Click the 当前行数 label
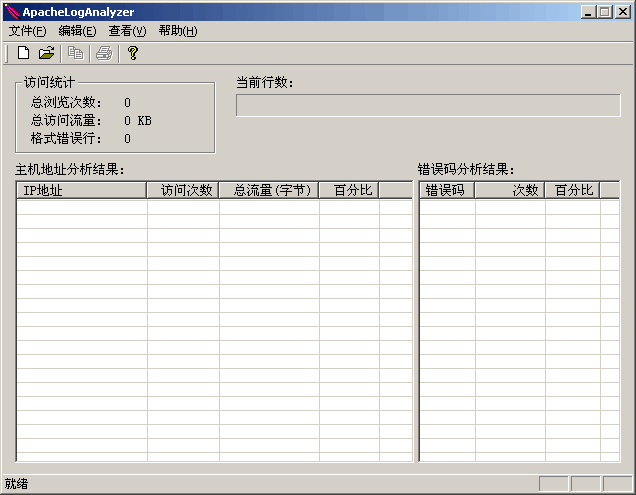Viewport: 636px width, 495px height. (x=264, y=82)
